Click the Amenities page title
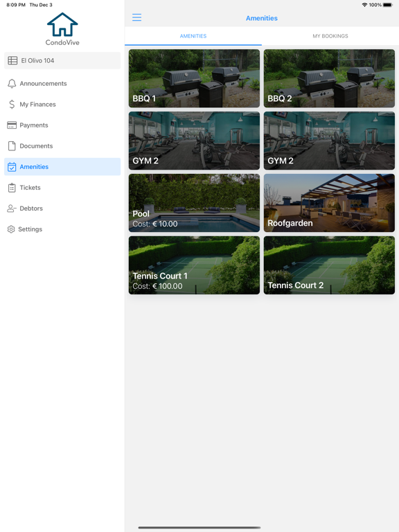The image size is (399, 532). tap(262, 18)
